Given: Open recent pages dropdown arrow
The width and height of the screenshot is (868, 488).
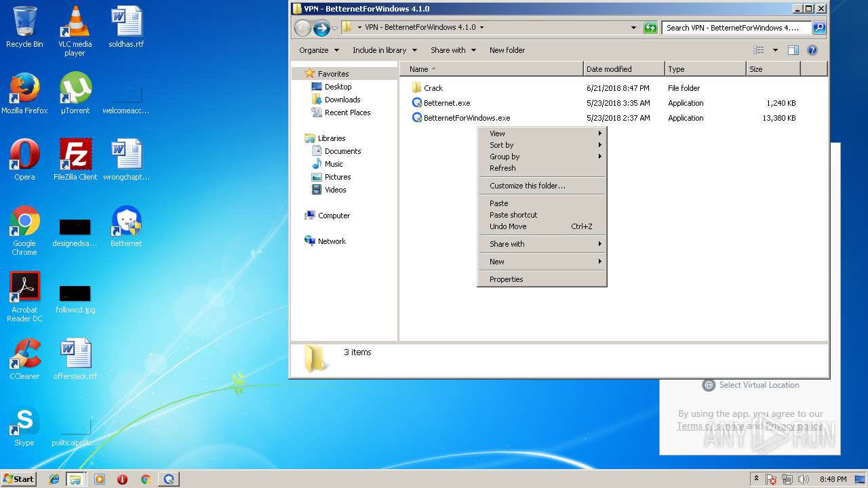Looking at the screenshot, I should click(334, 28).
